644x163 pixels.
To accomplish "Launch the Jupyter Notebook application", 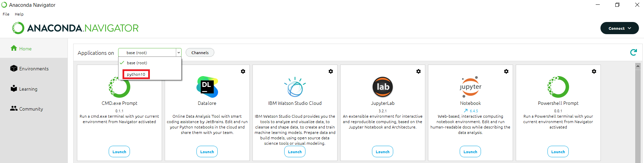I will point(470,152).
